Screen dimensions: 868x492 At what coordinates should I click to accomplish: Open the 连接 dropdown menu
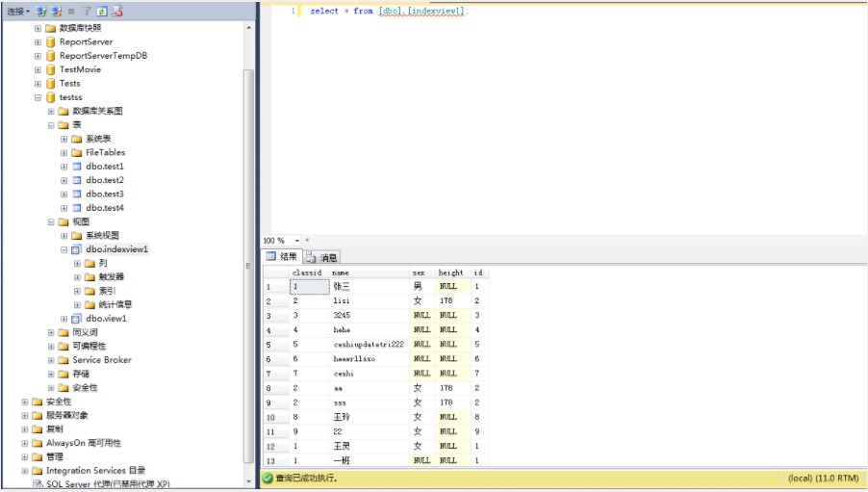(17, 12)
